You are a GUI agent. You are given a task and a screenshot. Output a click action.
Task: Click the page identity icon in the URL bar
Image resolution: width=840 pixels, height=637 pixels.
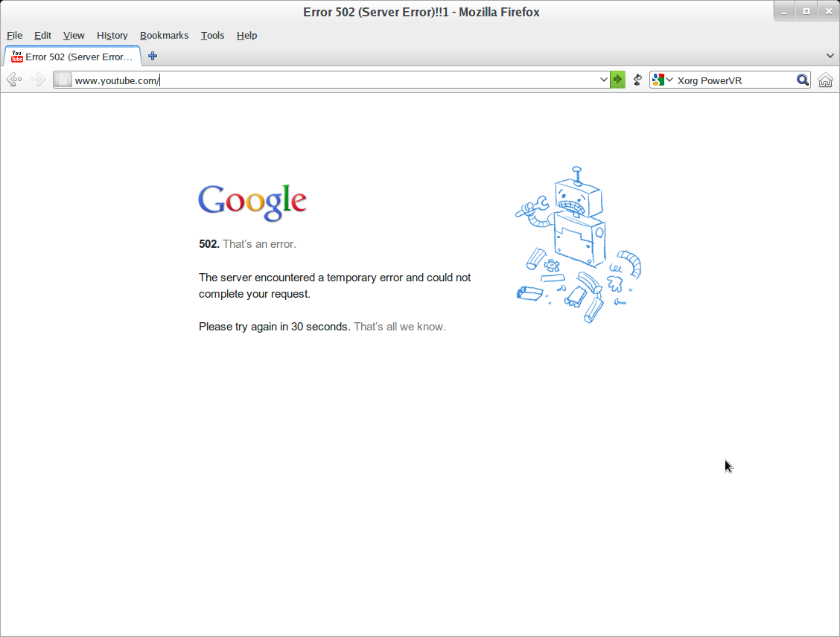tap(63, 80)
